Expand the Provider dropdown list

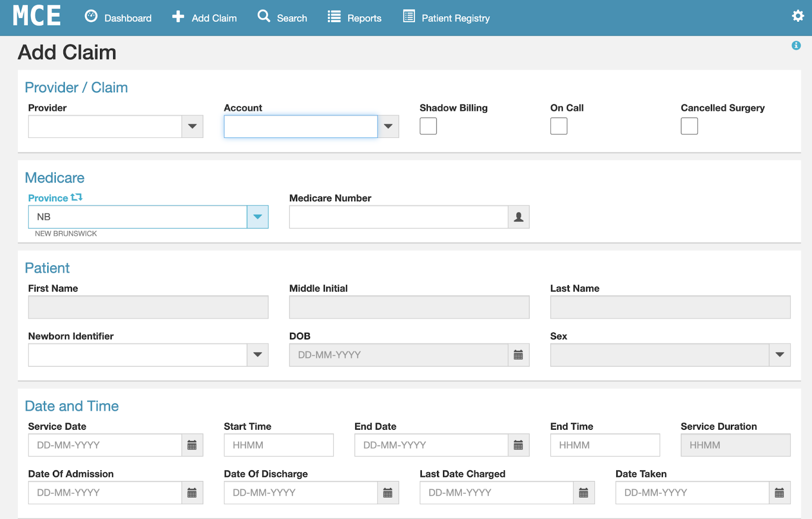(192, 127)
